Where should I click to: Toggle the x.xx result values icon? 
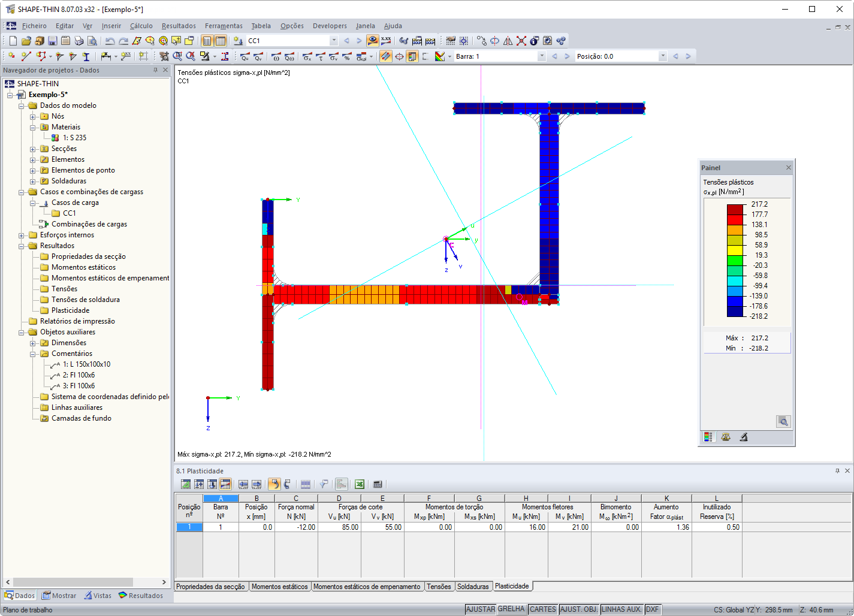coord(386,41)
